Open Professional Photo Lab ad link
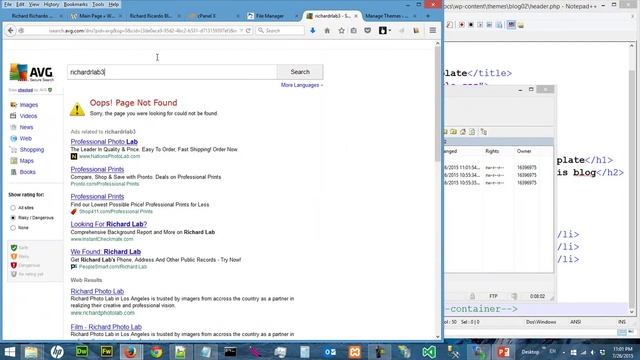Viewport: 640px width, 360px height. 104,142
